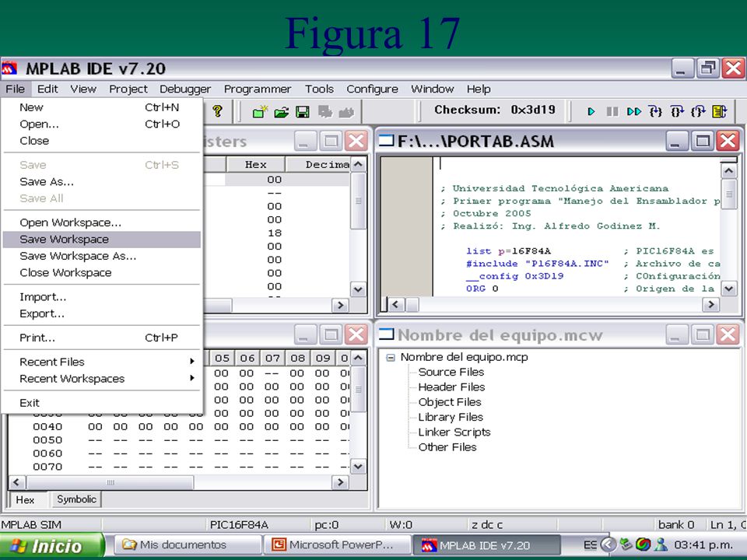This screenshot has height=560, width=747.
Task: Click the Step Over toolbar icon
Action: (x=677, y=111)
